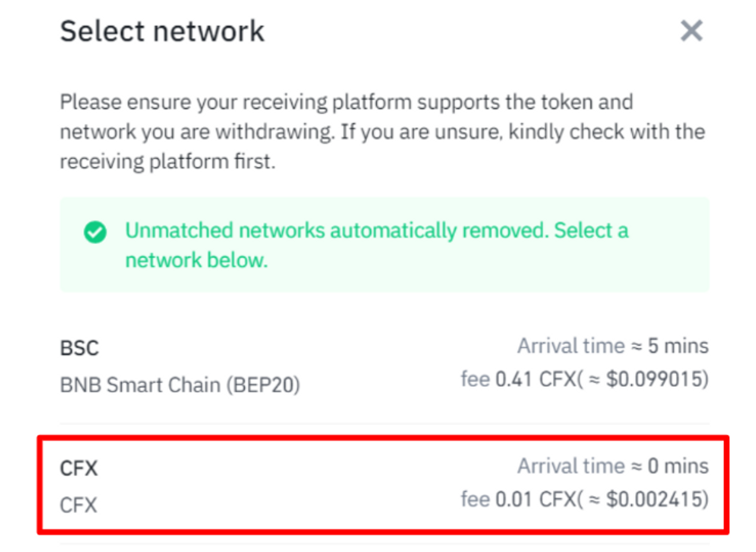Select the BNB Smart Chain (BEP20) subtitle
The image size is (756, 552).
tap(180, 385)
